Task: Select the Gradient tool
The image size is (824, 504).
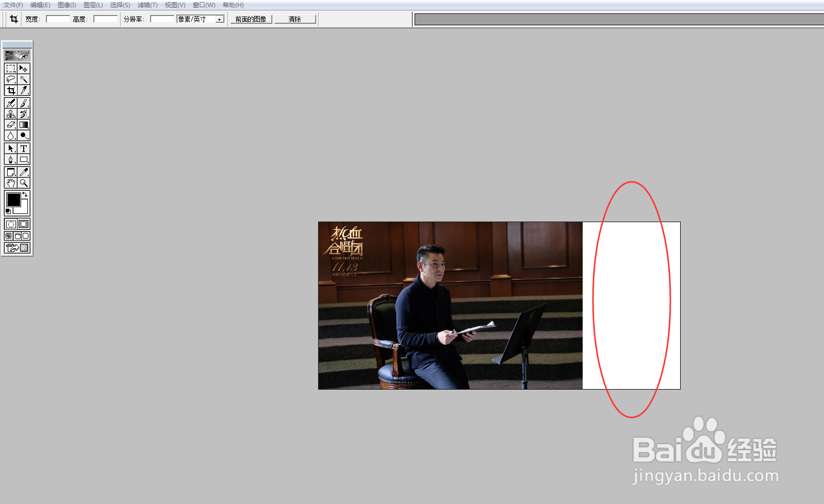Action: 24,125
